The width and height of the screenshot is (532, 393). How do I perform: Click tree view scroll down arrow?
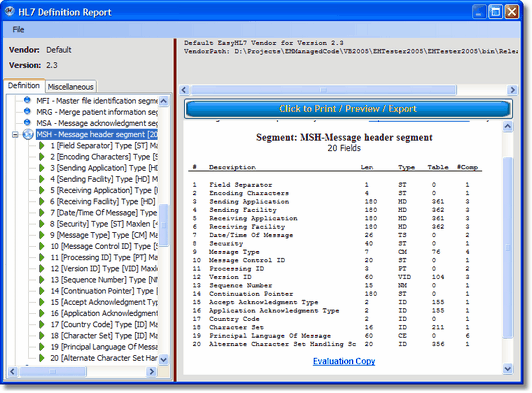pos(164,359)
